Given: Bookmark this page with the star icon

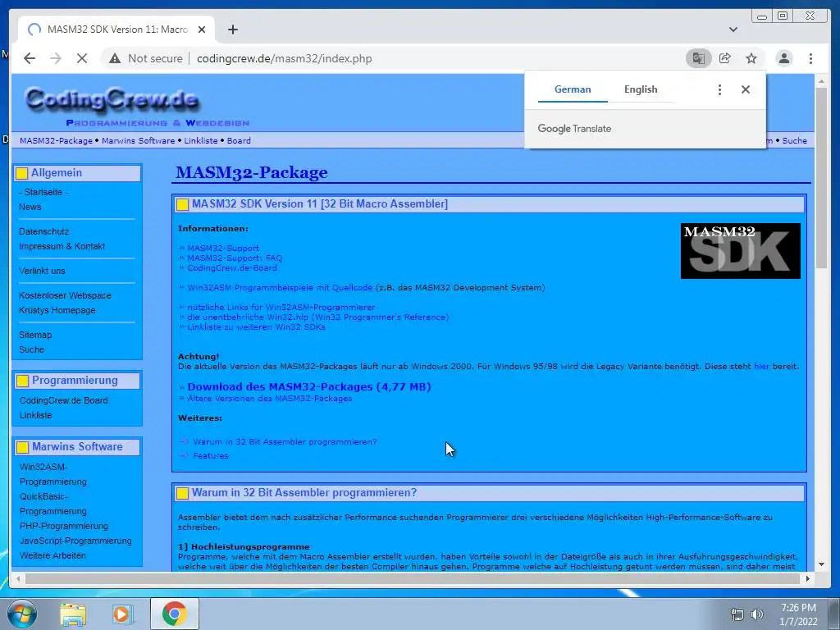Looking at the screenshot, I should 751,58.
